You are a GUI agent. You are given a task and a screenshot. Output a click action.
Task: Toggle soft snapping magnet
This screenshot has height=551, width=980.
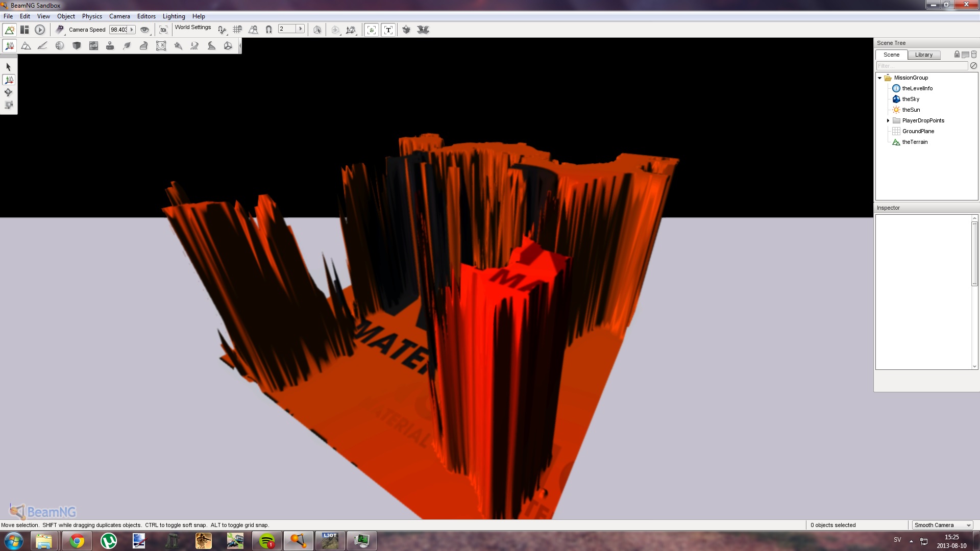tap(268, 30)
